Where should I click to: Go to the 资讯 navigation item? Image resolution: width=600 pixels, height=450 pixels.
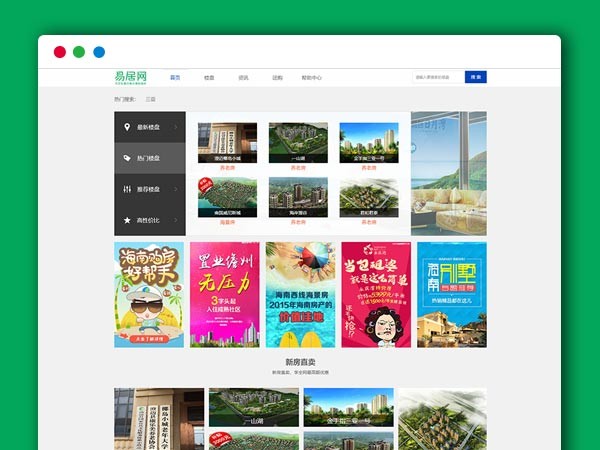(243, 77)
